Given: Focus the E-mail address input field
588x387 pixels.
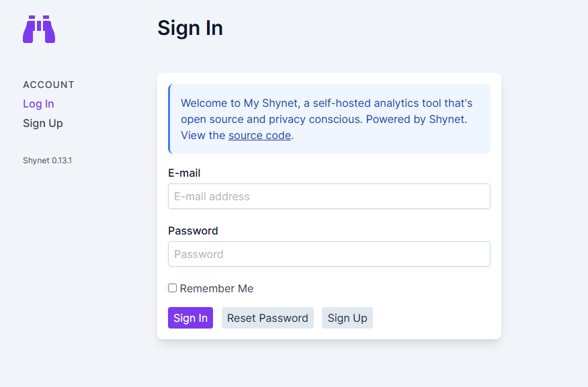Looking at the screenshot, I should tap(329, 196).
